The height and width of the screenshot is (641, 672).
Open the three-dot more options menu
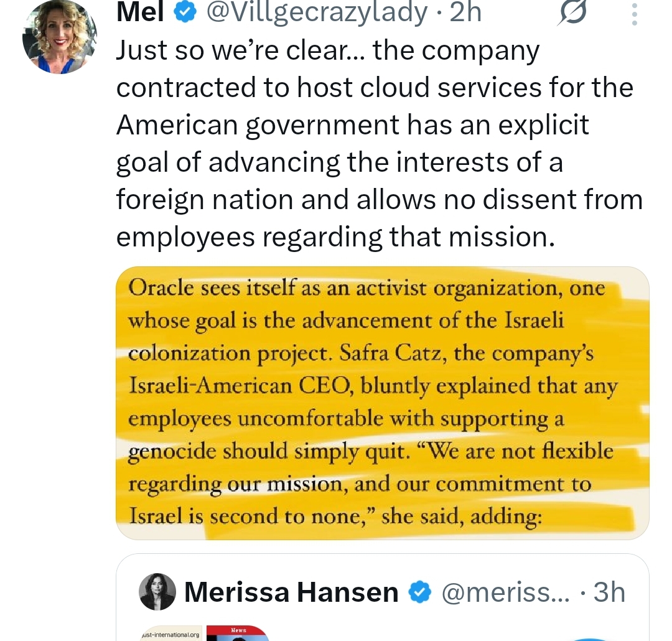tap(634, 14)
